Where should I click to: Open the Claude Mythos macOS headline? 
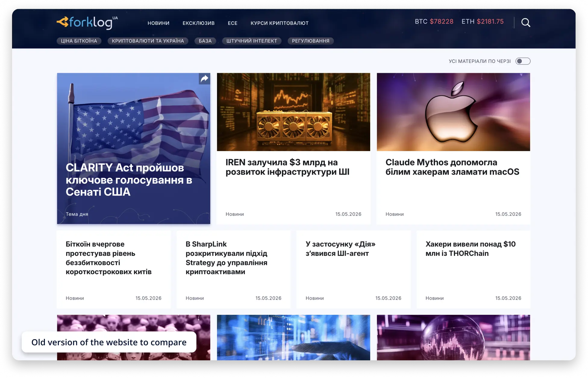(452, 167)
